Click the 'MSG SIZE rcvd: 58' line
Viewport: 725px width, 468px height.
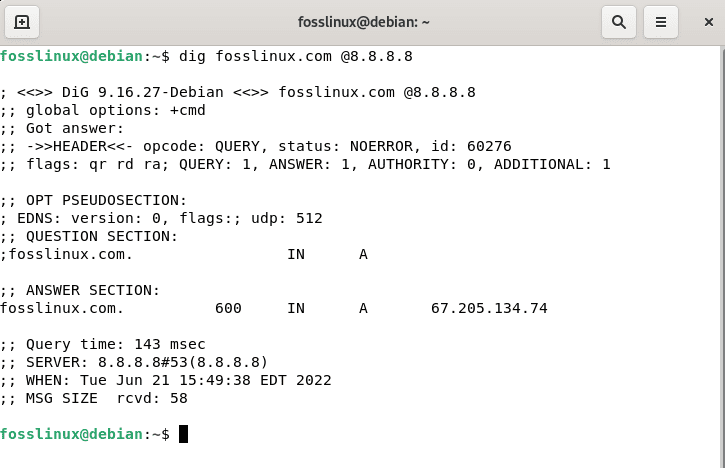(x=94, y=399)
